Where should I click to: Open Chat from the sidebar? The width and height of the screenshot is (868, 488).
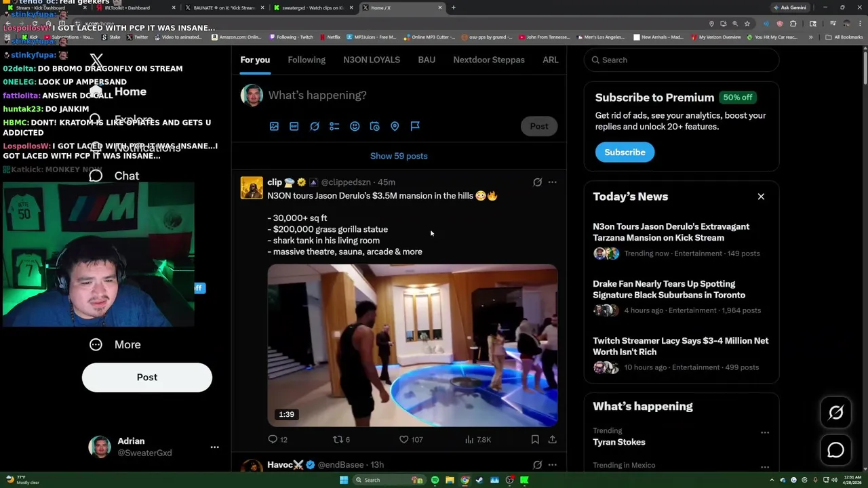[115, 176]
